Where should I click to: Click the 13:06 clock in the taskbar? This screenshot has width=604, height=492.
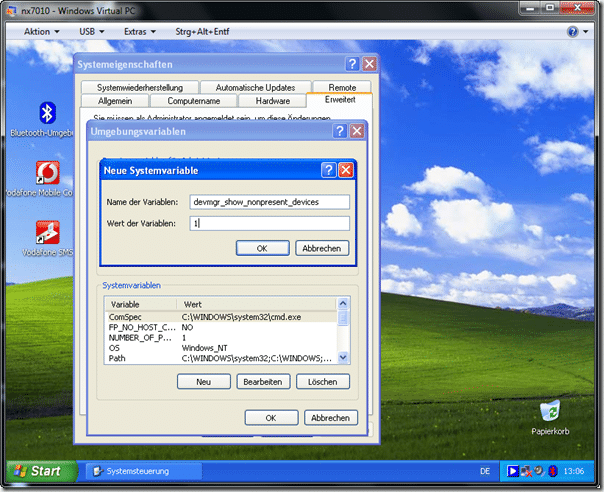[574, 471]
